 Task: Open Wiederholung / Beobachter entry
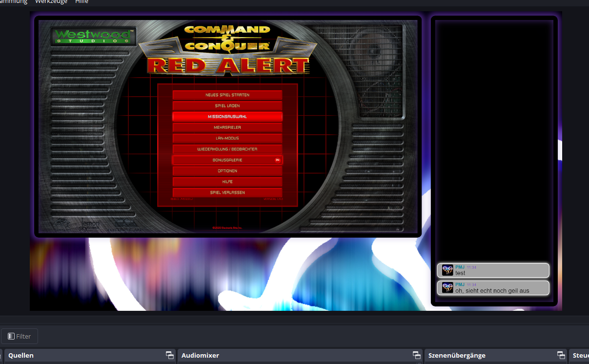227,149
